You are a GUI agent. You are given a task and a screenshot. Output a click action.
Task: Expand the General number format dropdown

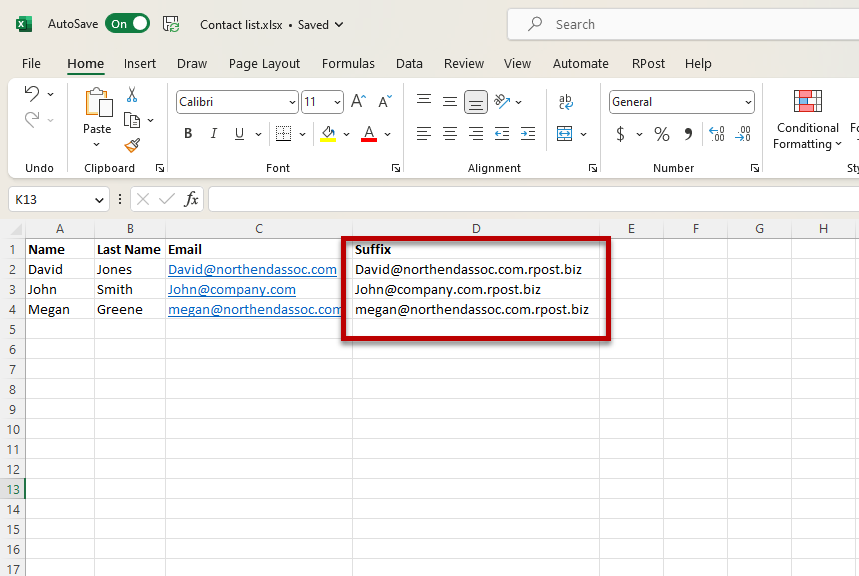coord(748,102)
